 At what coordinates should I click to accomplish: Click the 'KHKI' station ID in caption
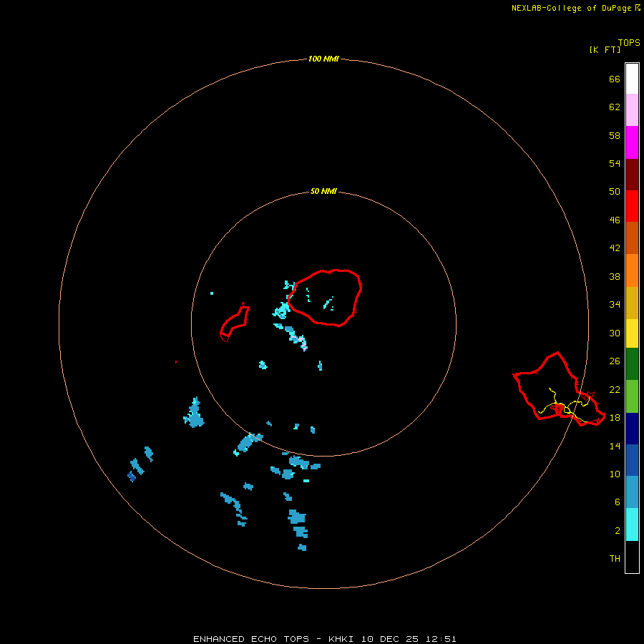point(342,639)
